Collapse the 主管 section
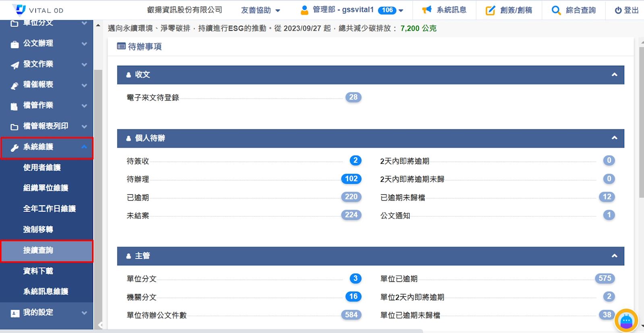This screenshot has height=333, width=644. point(614,256)
